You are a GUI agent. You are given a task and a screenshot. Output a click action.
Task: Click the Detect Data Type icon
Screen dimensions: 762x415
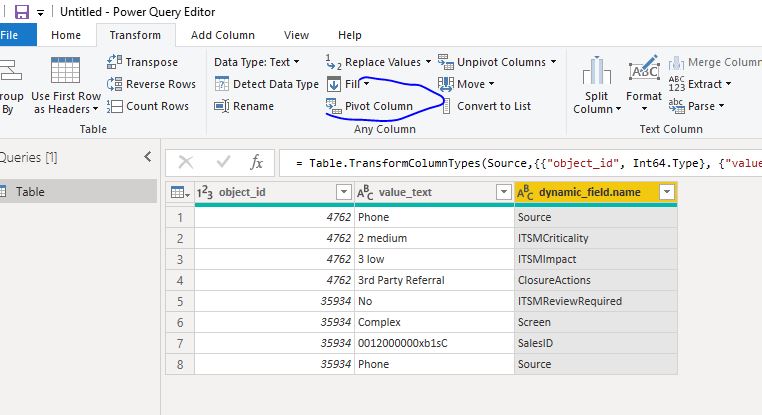point(222,84)
